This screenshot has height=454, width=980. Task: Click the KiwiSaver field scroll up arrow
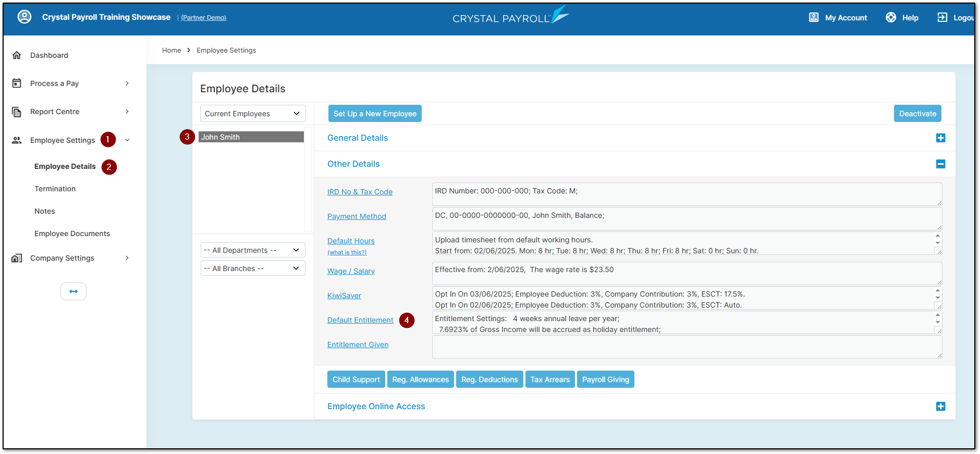point(938,290)
